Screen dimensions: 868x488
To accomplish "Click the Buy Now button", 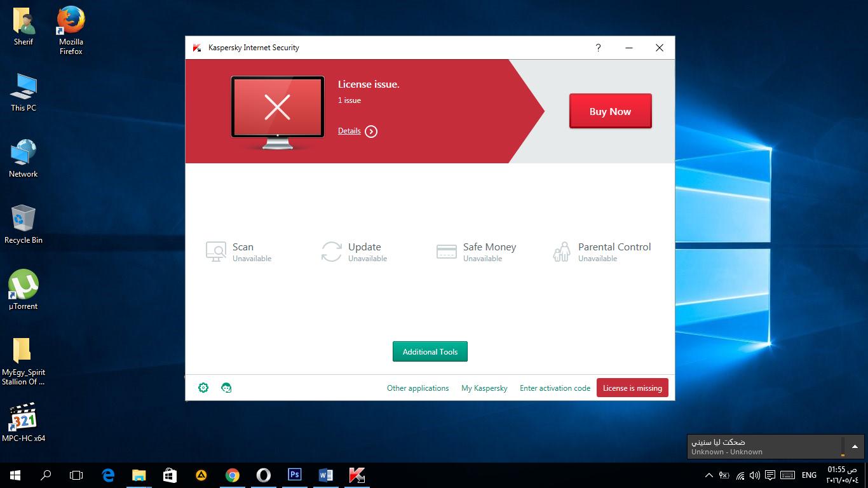I will [x=610, y=111].
